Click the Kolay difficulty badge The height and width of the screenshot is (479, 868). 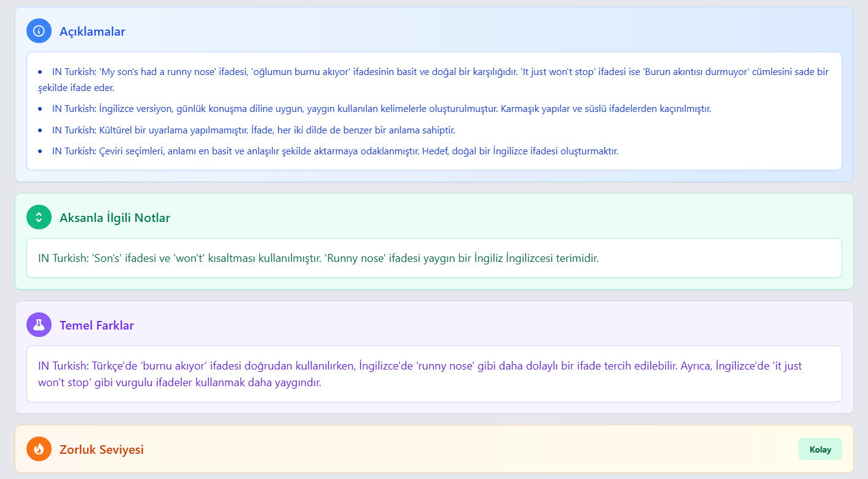point(820,449)
